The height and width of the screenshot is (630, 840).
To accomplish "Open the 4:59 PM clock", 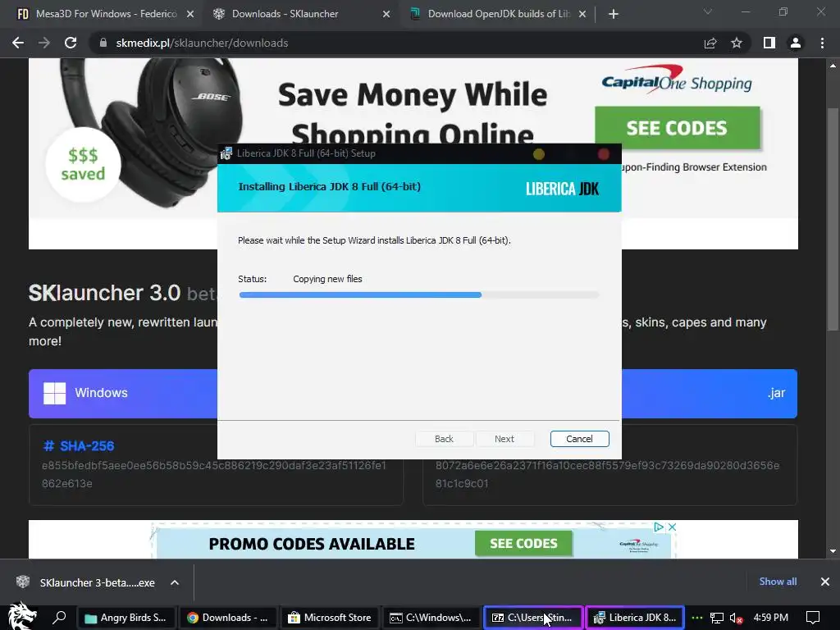I will (x=771, y=618).
